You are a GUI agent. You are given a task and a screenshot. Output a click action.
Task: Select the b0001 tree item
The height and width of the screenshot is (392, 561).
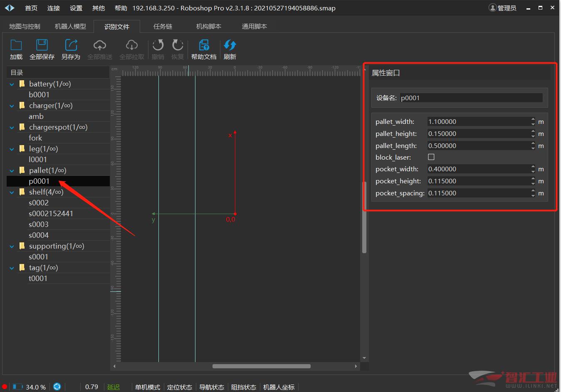click(x=39, y=94)
